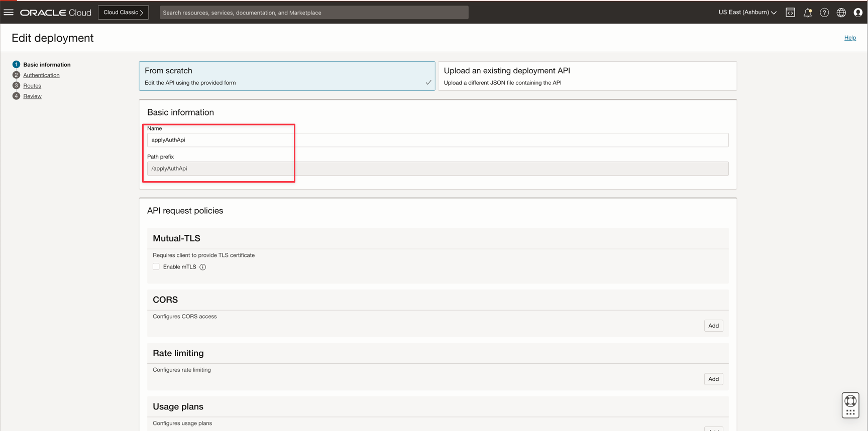868x431 pixels.
Task: Go to the Authentication step
Action: tap(41, 75)
